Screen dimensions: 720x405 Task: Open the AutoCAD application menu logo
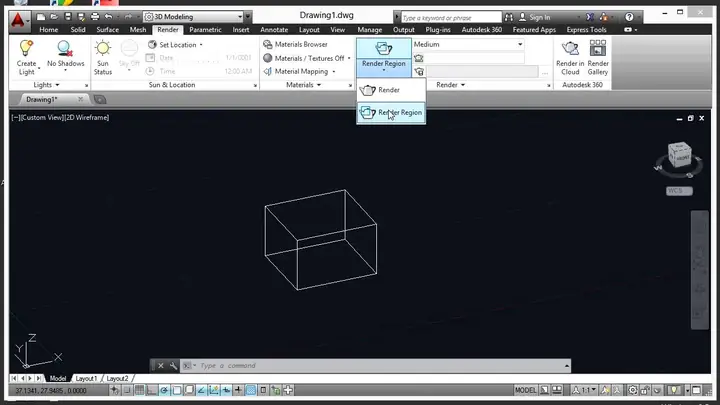click(x=18, y=20)
